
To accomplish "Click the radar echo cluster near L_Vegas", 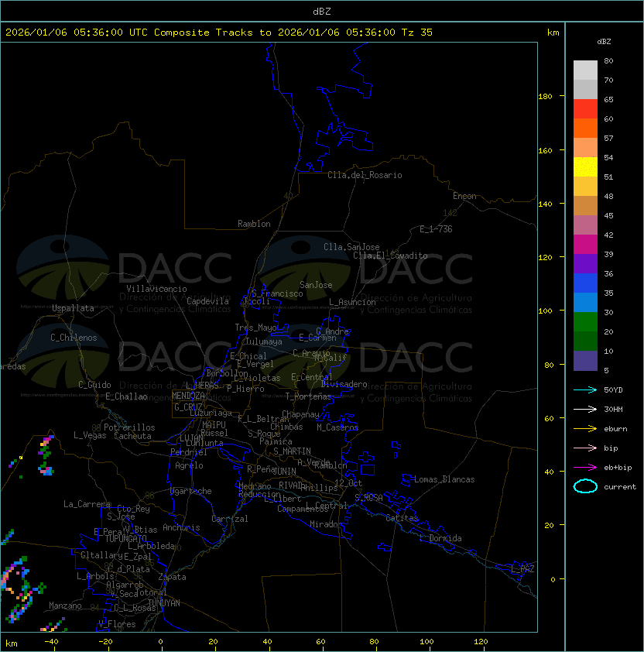I will pos(46,455).
